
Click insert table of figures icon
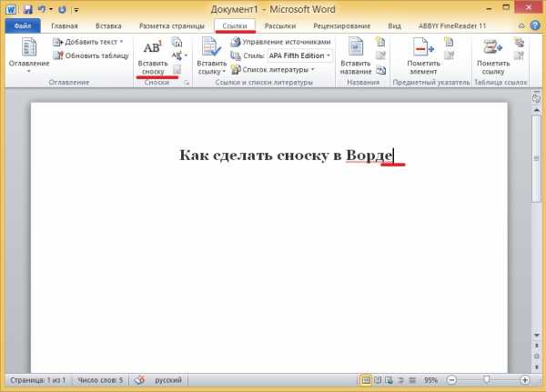click(381, 42)
